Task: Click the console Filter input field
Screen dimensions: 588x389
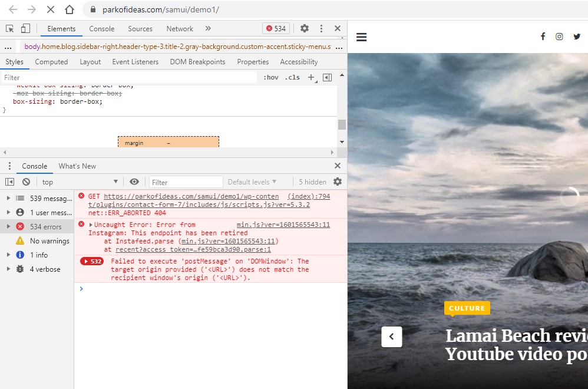Action: pos(186,182)
